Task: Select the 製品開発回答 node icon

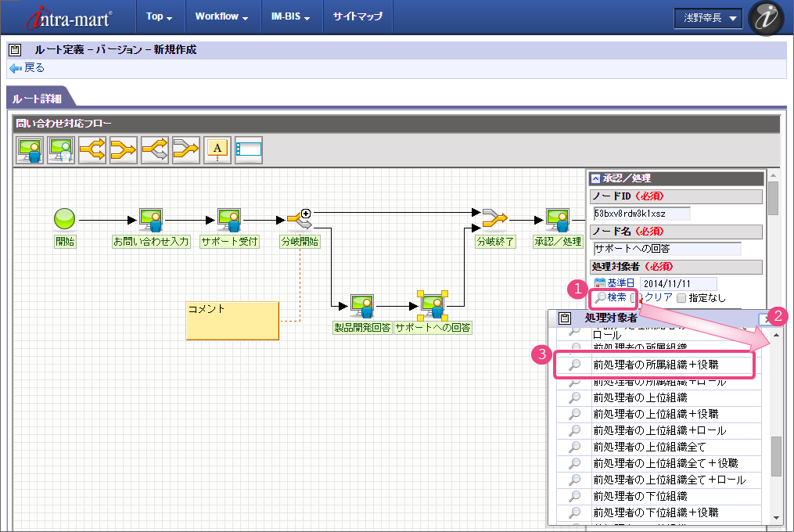Action: tap(362, 307)
